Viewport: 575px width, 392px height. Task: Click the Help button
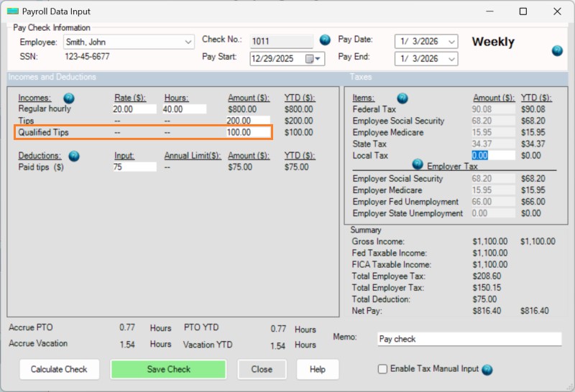point(318,369)
